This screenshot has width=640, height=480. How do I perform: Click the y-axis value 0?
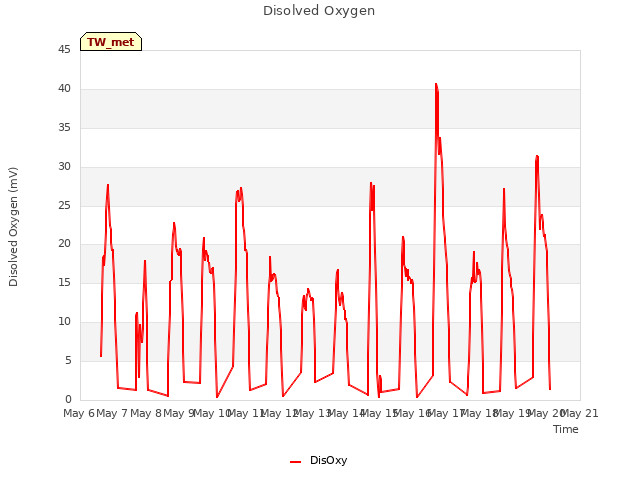click(x=68, y=399)
